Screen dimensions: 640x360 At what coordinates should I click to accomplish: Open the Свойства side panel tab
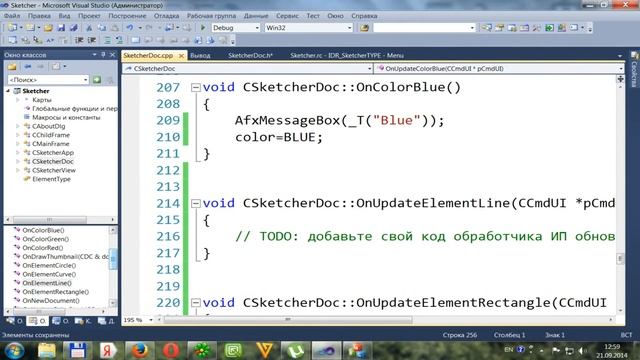[x=635, y=71]
